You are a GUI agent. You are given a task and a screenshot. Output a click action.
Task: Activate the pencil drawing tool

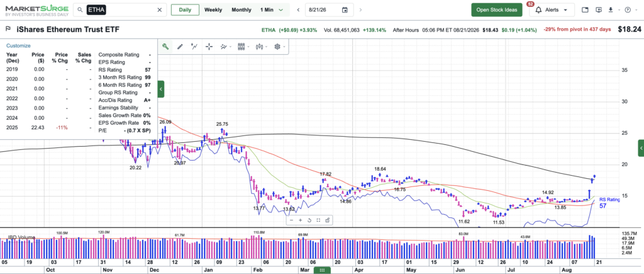coord(179,47)
